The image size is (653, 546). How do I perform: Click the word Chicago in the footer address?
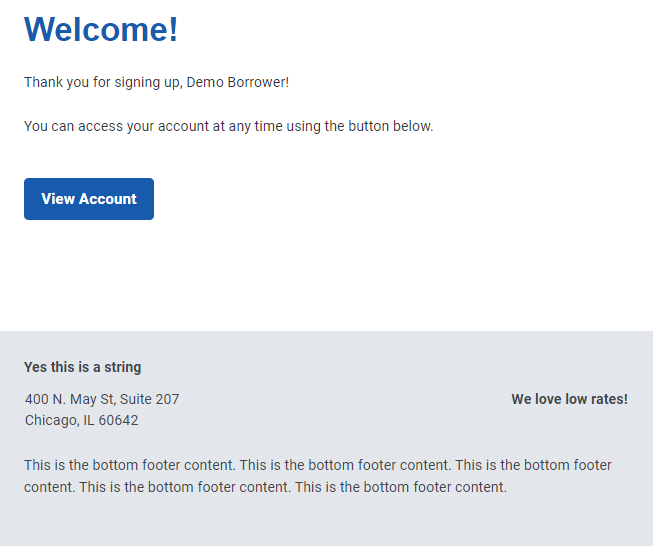coord(51,421)
